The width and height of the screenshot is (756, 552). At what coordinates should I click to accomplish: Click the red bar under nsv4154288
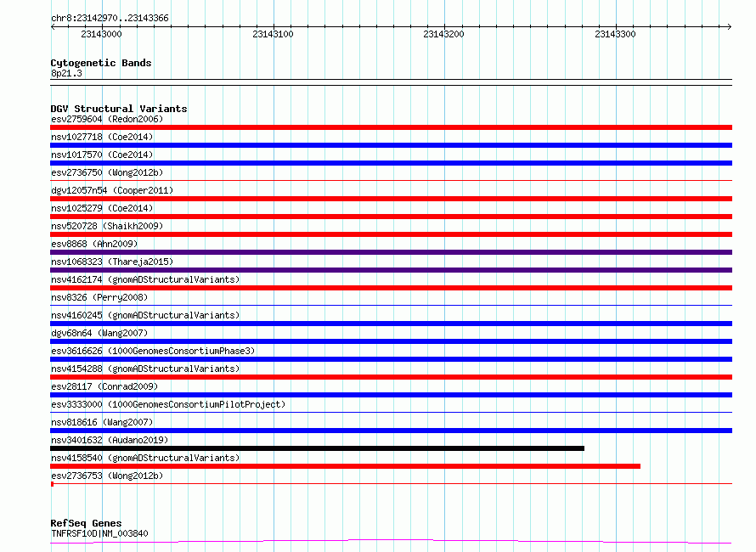click(x=391, y=377)
